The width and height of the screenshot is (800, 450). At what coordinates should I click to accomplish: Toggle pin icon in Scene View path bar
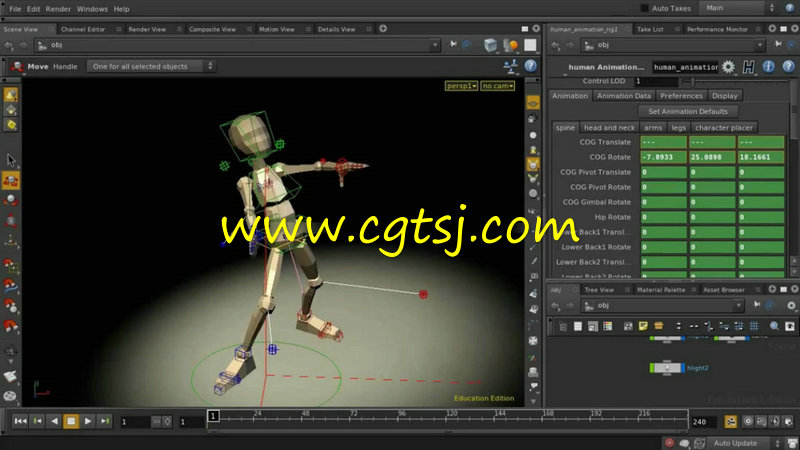[453, 45]
